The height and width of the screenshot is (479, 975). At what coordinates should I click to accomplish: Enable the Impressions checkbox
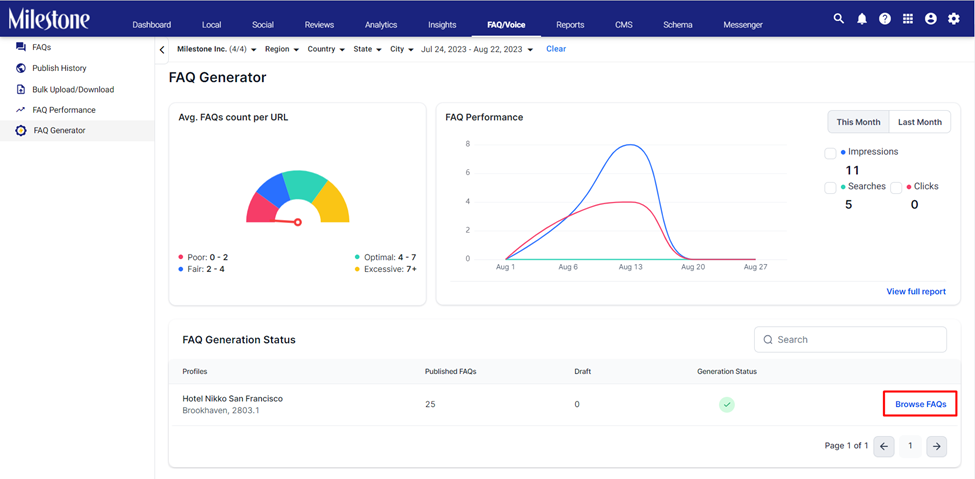pyautogui.click(x=830, y=154)
